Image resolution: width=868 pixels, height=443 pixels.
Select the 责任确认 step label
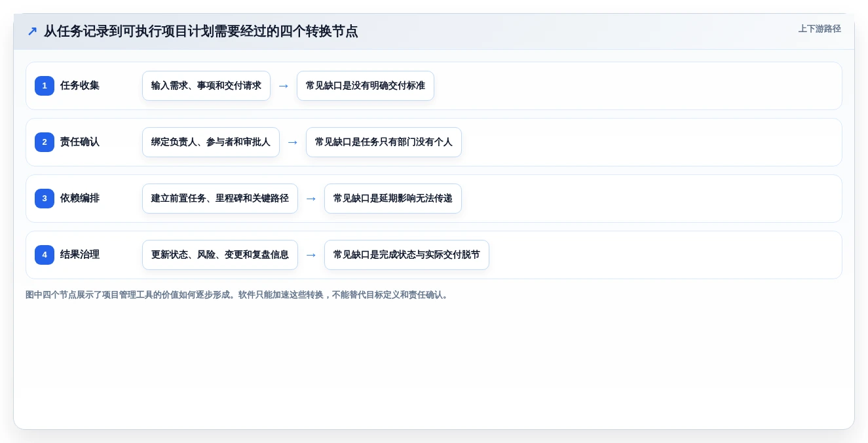[80, 142]
